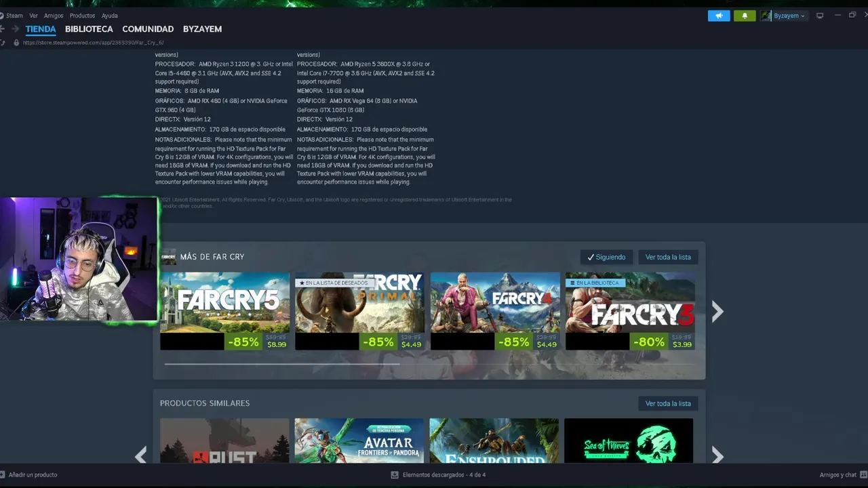Open the Amigos menu
The width and height of the screenshot is (868, 488).
tap(54, 16)
